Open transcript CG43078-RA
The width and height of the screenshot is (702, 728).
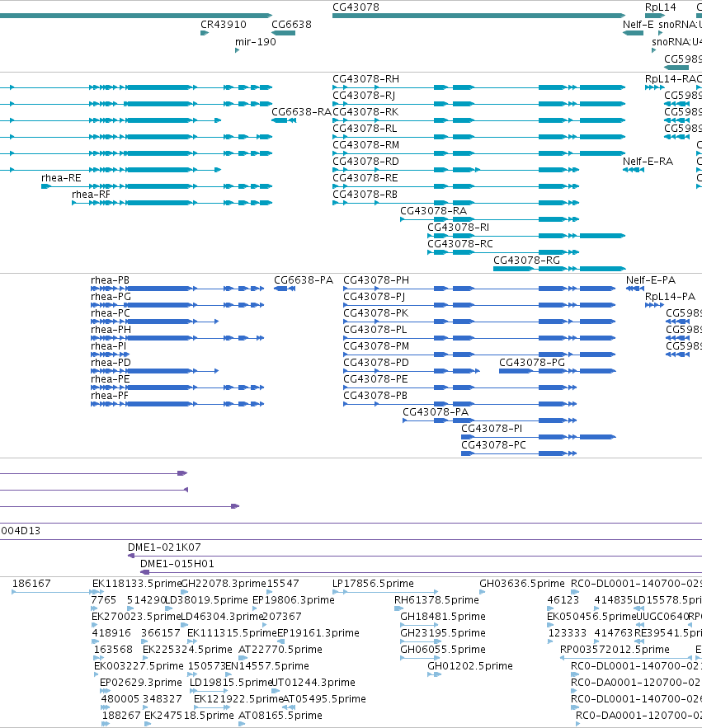coord(490,219)
